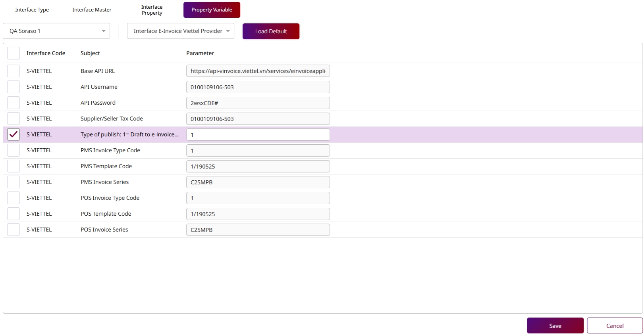This screenshot has width=644, height=335.
Task: Click the Load Default button
Action: 271,31
